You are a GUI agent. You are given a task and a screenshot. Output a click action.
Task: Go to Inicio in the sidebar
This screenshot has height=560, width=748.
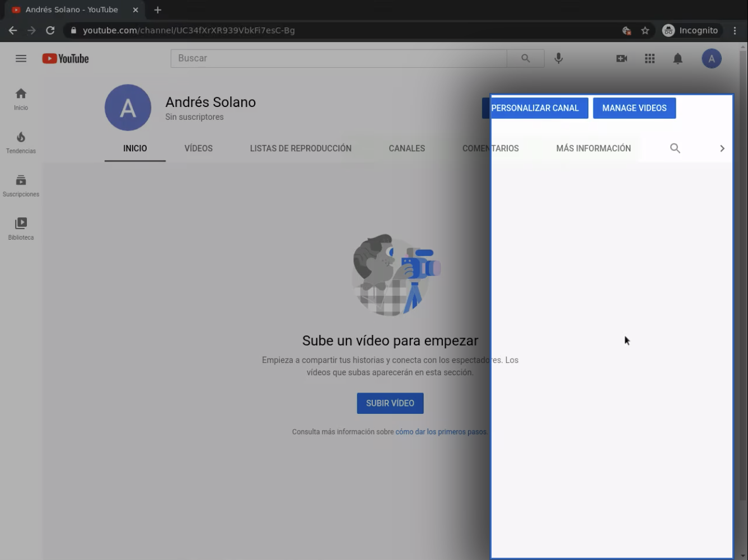pos(21,99)
